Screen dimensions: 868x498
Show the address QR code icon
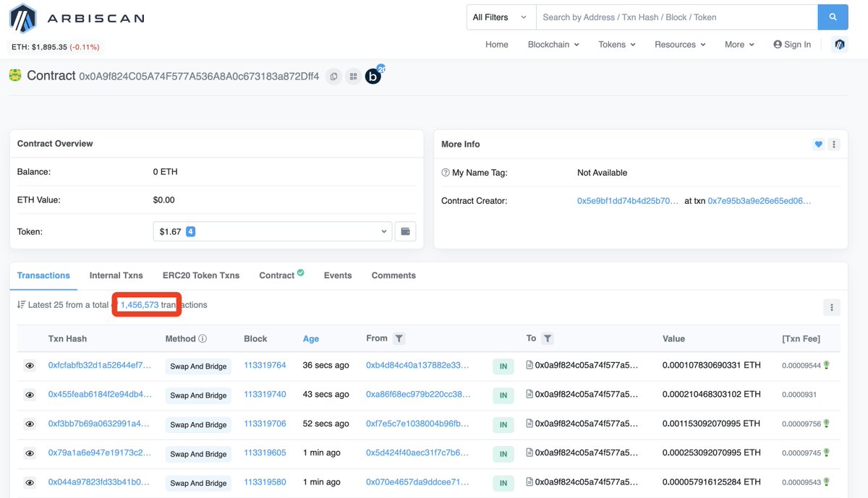pos(353,76)
